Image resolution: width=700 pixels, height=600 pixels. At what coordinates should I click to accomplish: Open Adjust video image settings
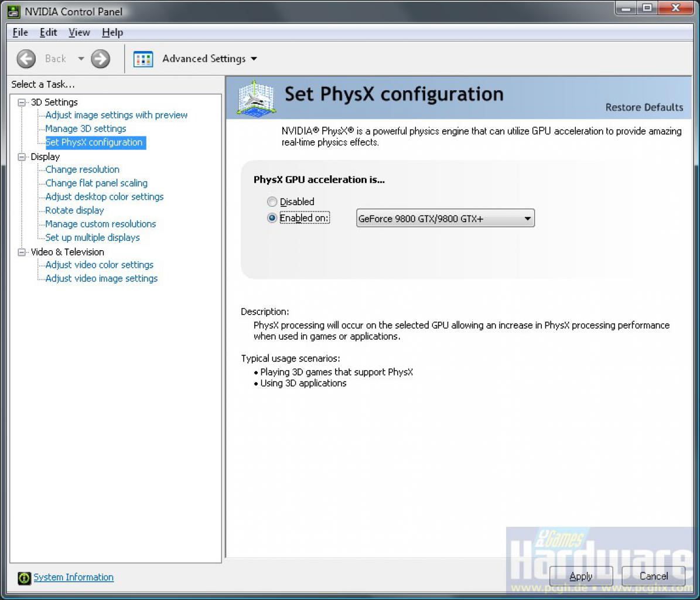(101, 278)
